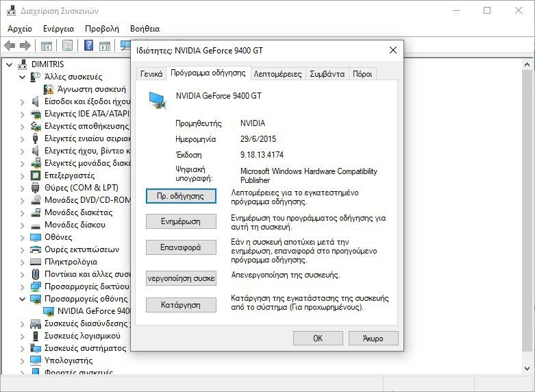Screen dimensions: 535x392
Task: Click the Πληκτρολόγια keyboard icon
Action: (36, 262)
